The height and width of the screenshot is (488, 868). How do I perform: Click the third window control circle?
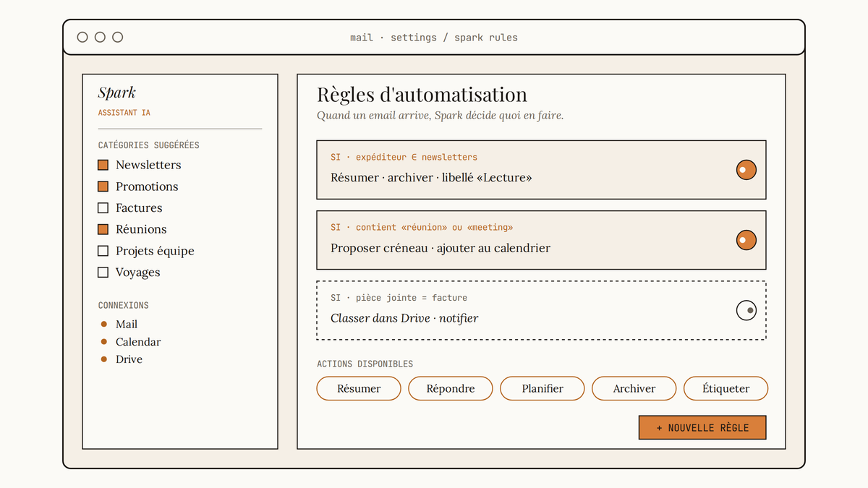tap(117, 37)
